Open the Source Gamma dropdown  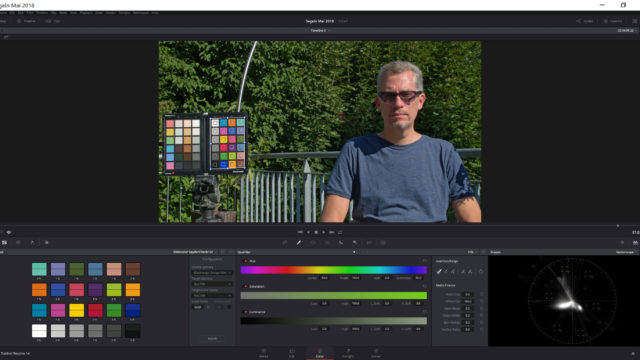212,272
